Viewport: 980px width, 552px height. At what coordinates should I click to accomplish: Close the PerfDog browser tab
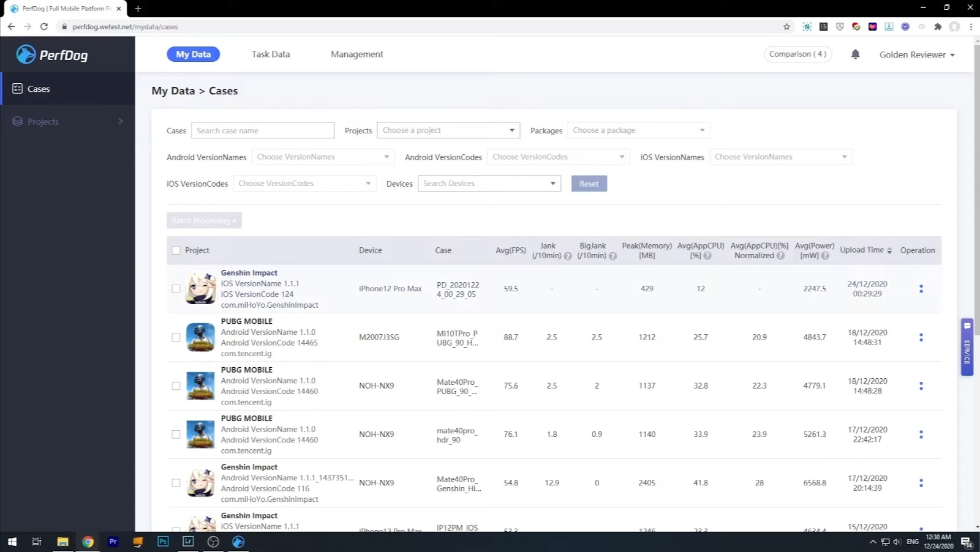click(x=119, y=9)
